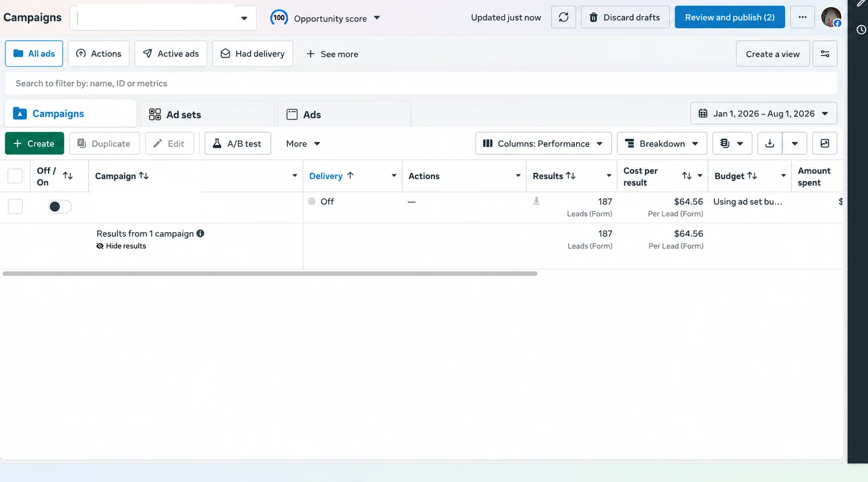868x482 pixels.
Task: Check the campaign row checkbox
Action: 15,206
